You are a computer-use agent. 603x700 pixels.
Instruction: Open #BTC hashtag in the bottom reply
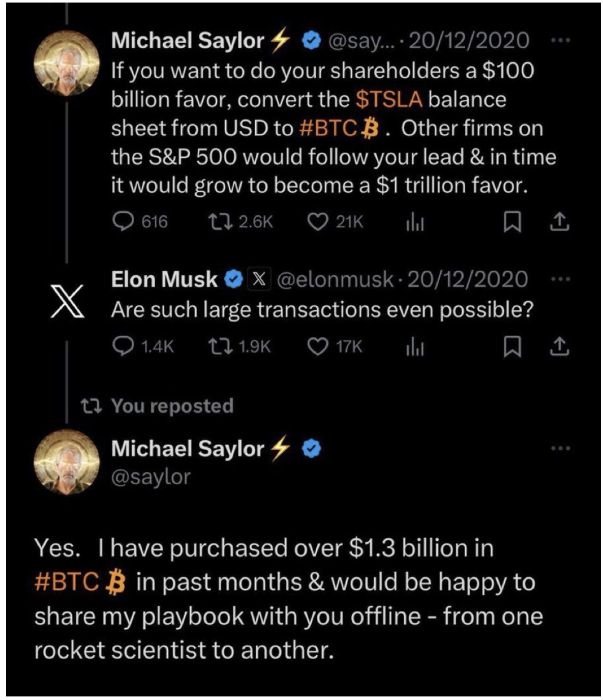pyautogui.click(x=66, y=582)
